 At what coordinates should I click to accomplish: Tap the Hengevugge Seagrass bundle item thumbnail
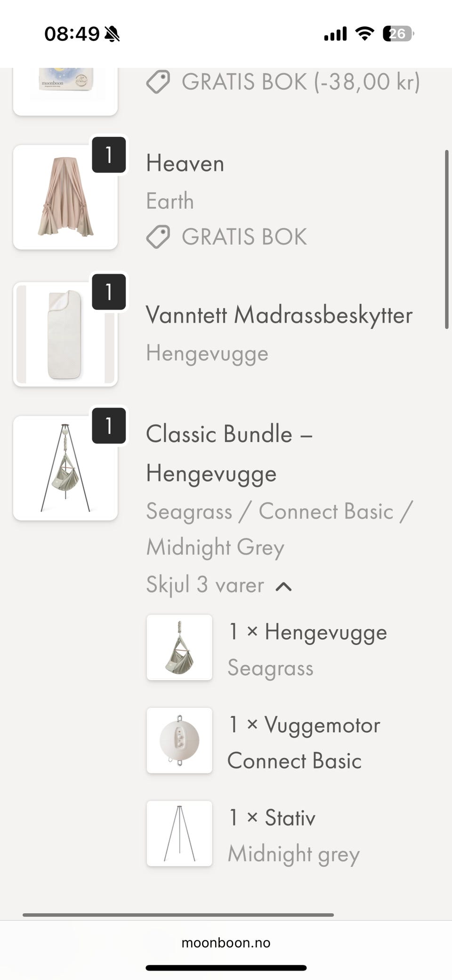[x=179, y=648]
